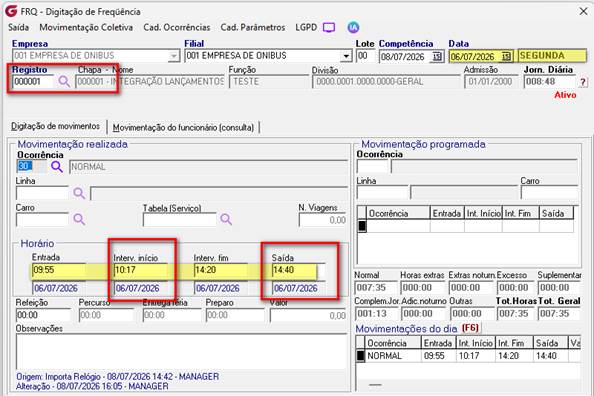Click the Tabela (Serviço) search magnifier

point(226,219)
